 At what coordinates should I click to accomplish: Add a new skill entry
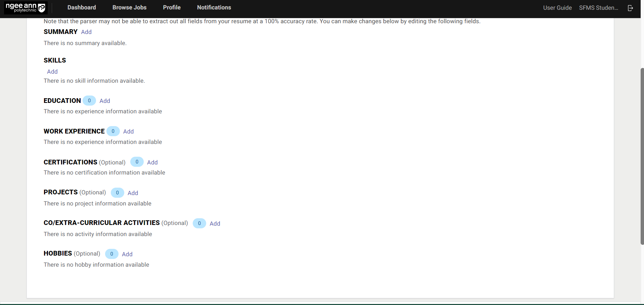[x=52, y=71]
